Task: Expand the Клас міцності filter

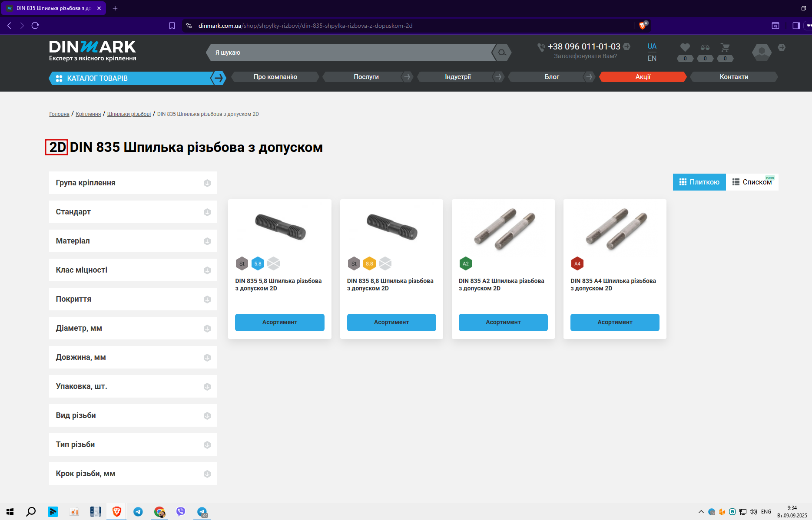Action: (133, 270)
